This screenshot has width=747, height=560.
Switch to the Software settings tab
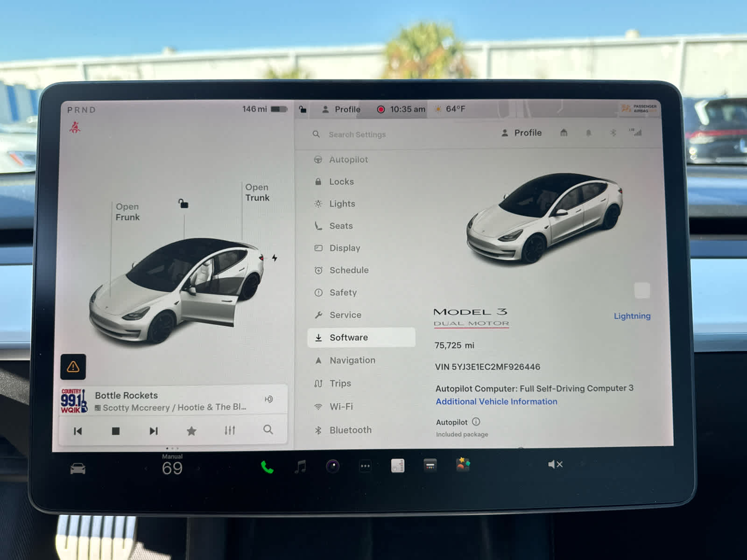[x=361, y=337]
